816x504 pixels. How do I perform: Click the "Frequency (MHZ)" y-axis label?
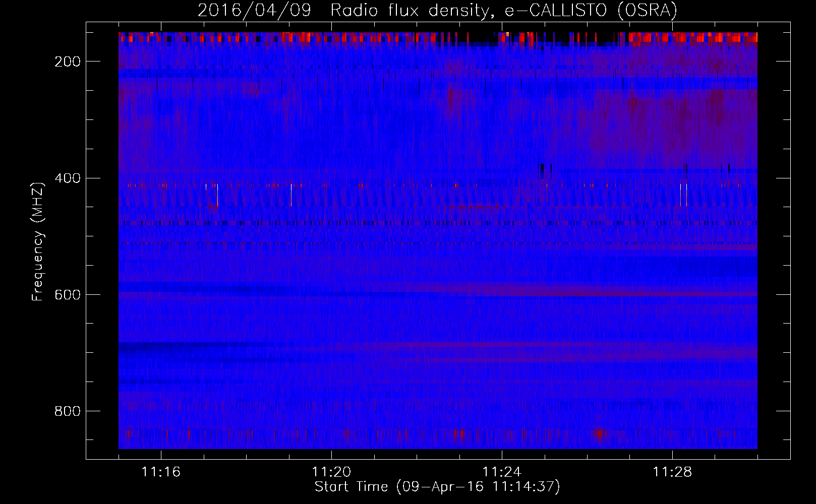[x=38, y=241]
